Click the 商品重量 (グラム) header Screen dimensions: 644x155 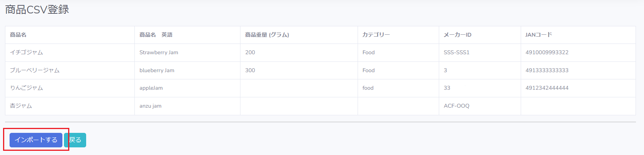(x=267, y=35)
